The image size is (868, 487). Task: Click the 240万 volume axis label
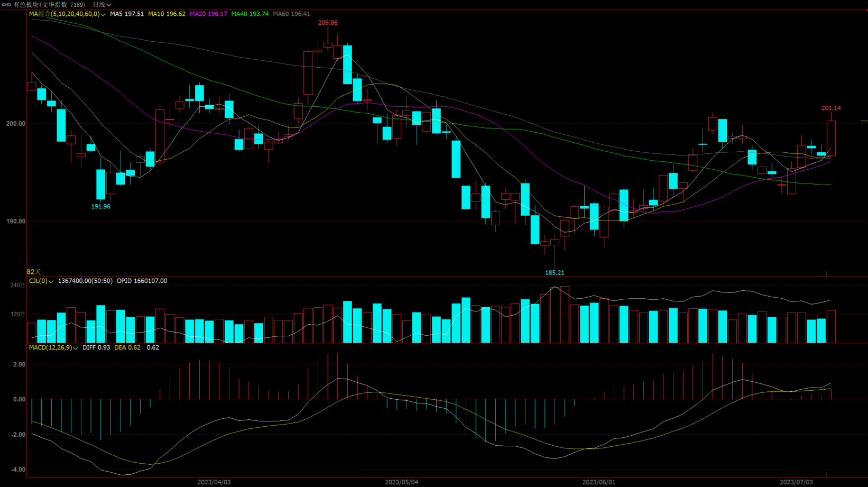(17, 286)
